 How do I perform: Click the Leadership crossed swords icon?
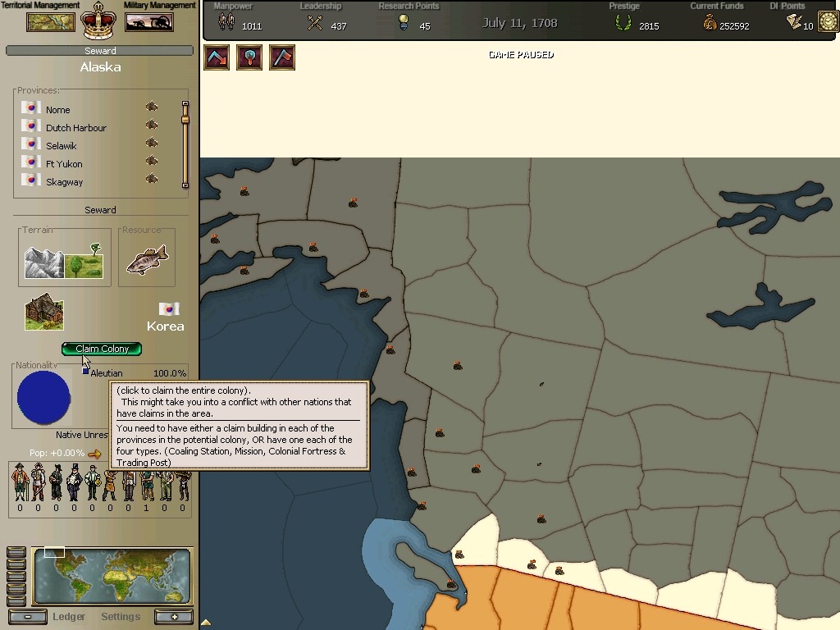click(x=315, y=23)
